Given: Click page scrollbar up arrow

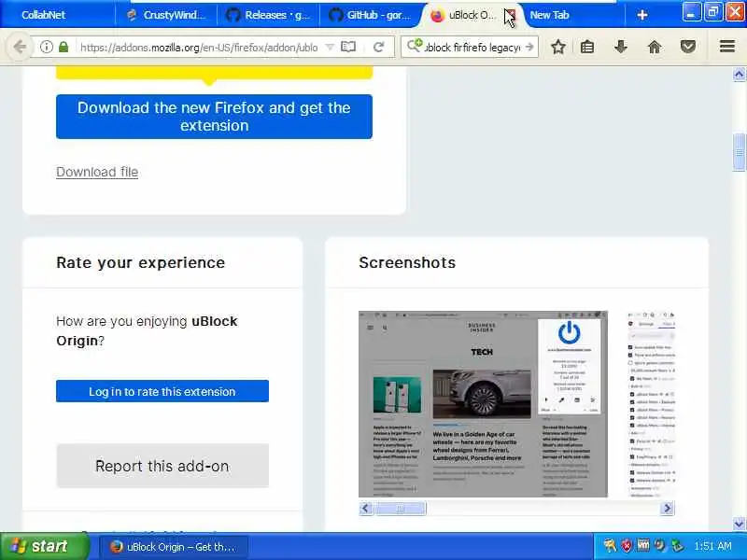Looking at the screenshot, I should (x=739, y=75).
